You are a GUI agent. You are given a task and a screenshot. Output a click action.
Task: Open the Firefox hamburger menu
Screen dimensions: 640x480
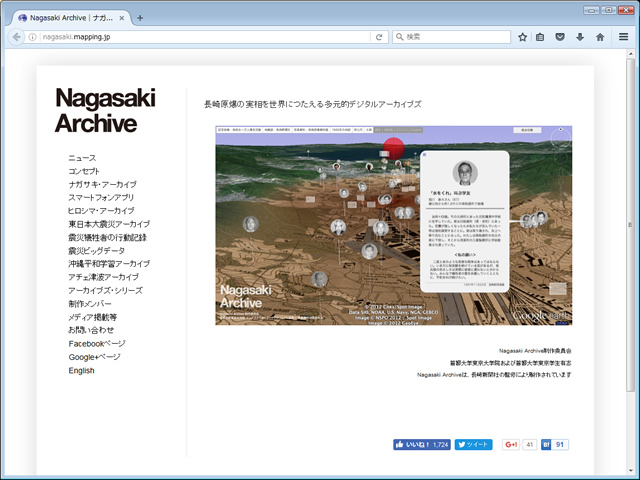click(x=623, y=37)
